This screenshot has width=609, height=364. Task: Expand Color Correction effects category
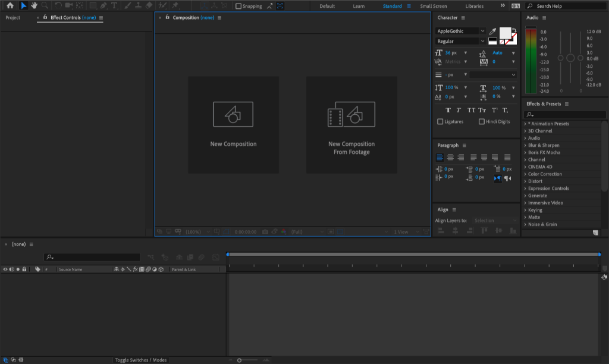(x=525, y=174)
